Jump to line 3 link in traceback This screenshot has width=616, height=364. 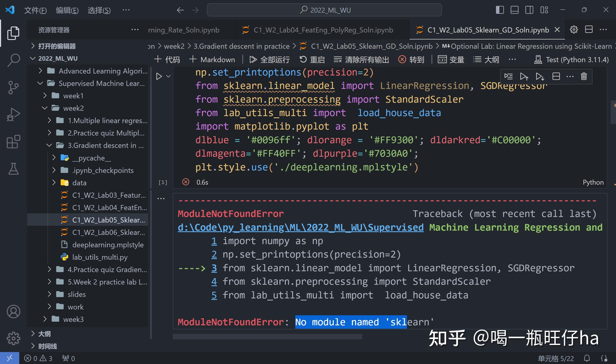pos(214,268)
